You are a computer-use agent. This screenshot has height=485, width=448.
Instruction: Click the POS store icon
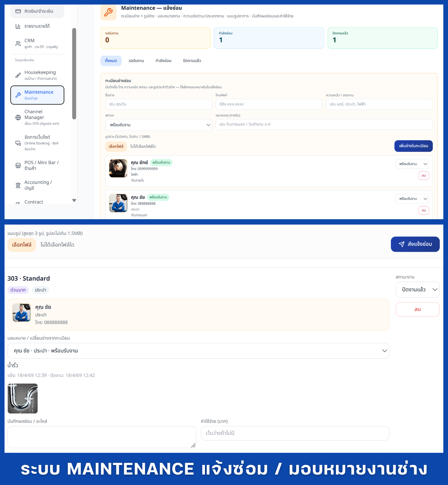pos(18,166)
